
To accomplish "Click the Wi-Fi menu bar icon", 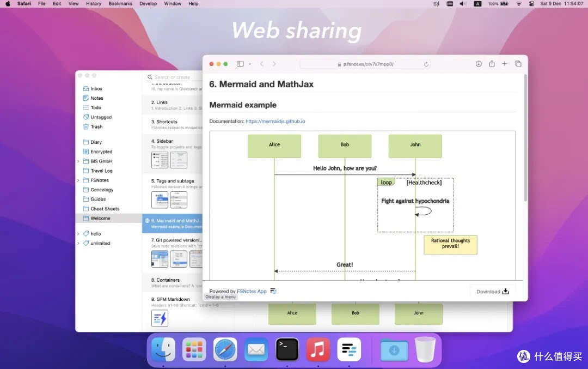I will [519, 3].
